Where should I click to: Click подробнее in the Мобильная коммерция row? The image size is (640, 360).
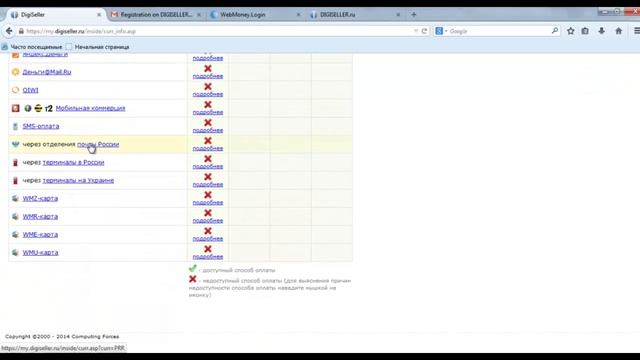208,112
